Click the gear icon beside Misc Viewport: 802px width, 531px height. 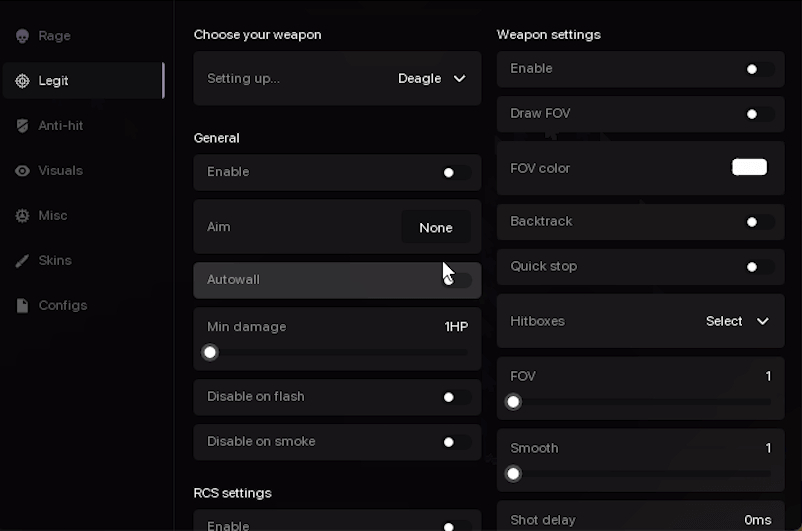point(22,216)
